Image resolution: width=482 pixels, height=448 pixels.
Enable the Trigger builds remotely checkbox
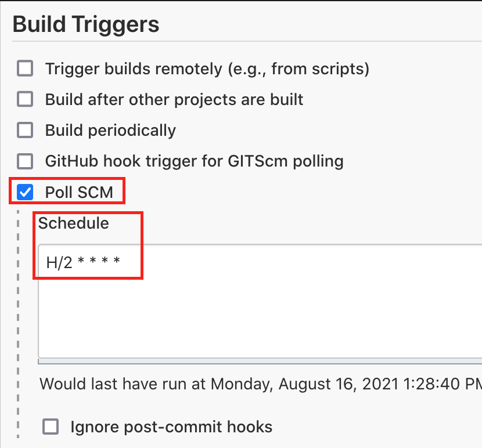25,68
